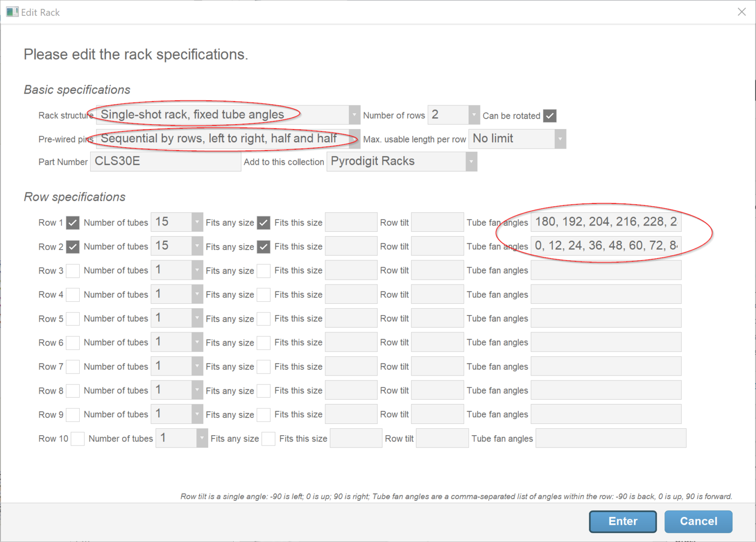Disable the Row 1 checkbox
The width and height of the screenshot is (756, 542).
73,223
